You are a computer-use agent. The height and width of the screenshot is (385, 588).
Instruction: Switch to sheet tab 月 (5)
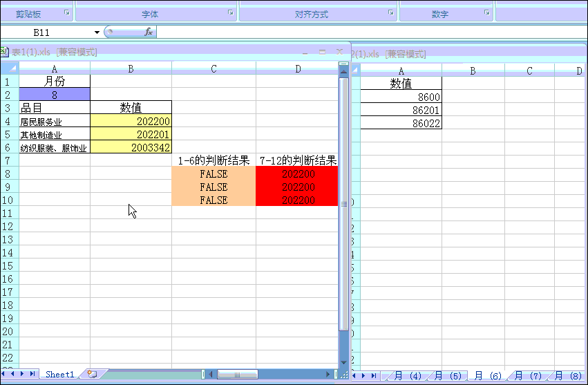(x=449, y=376)
